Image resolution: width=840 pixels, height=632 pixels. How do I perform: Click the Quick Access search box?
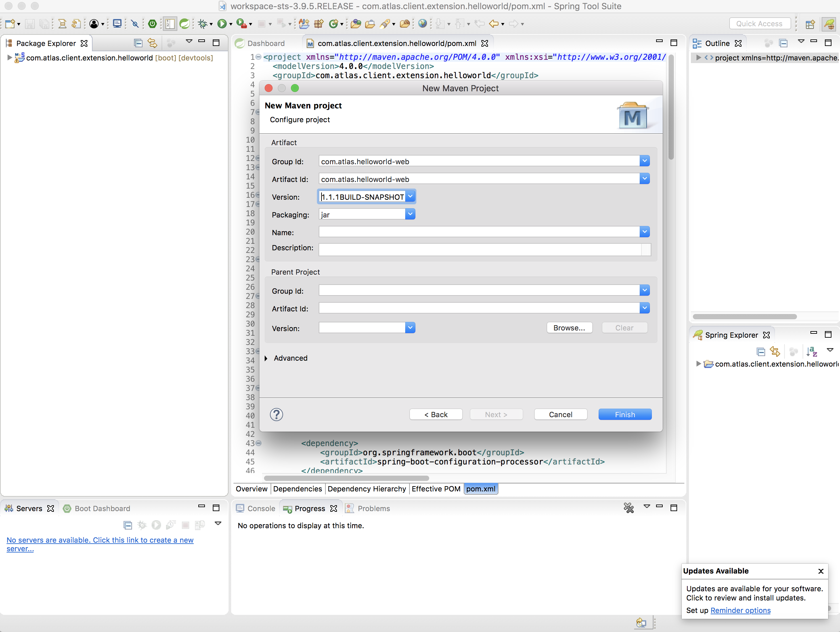(x=759, y=24)
